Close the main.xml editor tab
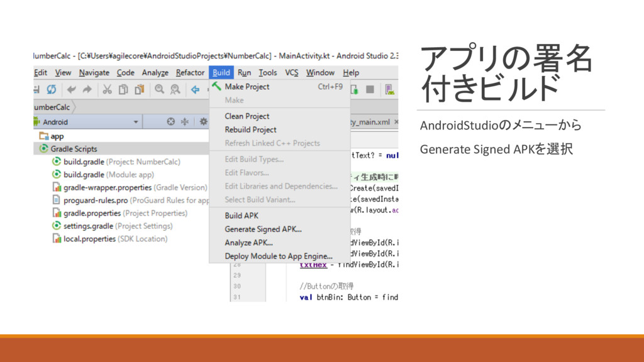The height and width of the screenshot is (362, 644). click(x=396, y=122)
